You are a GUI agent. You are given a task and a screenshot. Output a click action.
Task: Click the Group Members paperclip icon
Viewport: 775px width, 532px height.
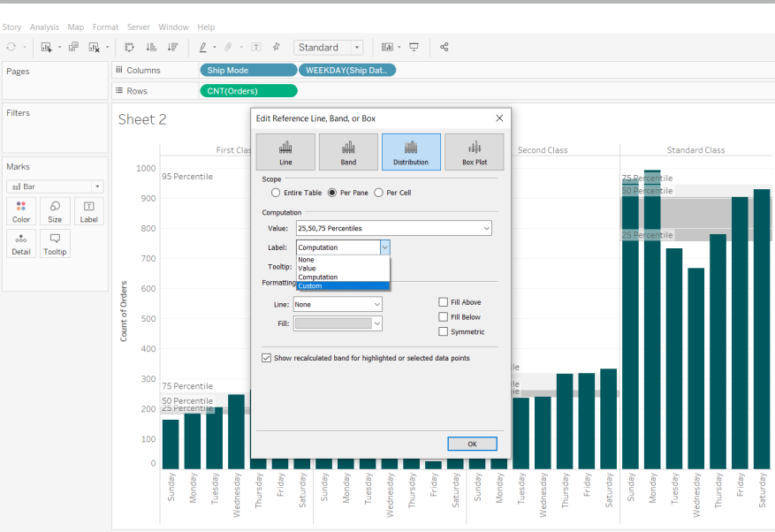[x=228, y=47]
